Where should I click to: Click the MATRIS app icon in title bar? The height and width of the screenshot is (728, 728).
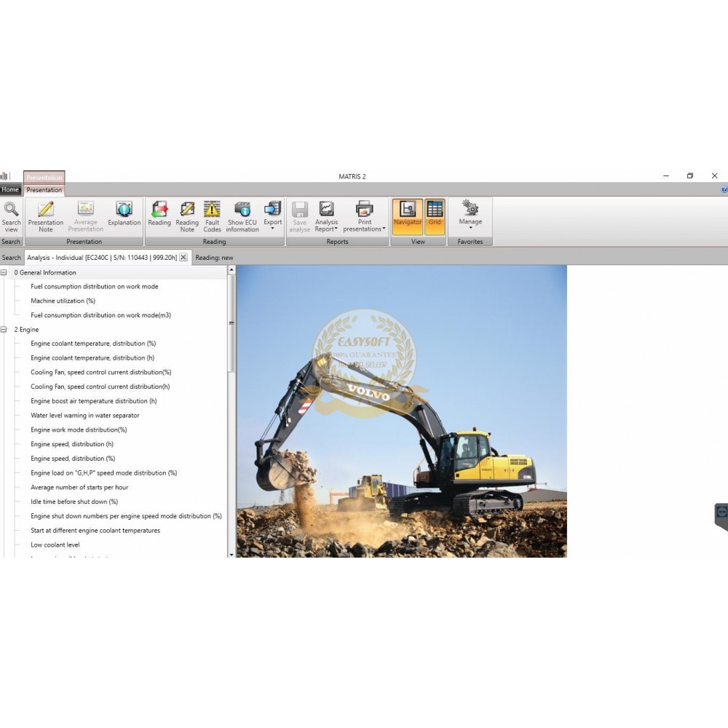(4, 176)
